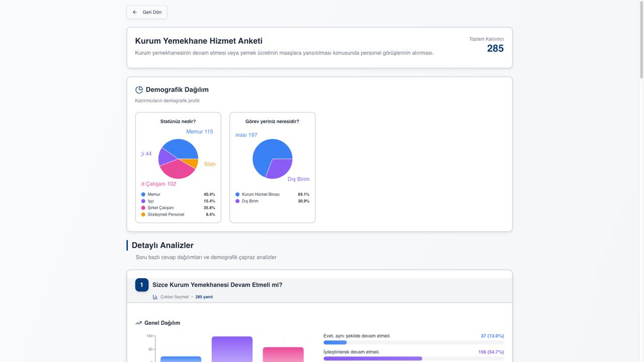Click the bar chart icon beside Çoktan Seçmeli
The height and width of the screenshot is (362, 644).
pyautogui.click(x=155, y=297)
